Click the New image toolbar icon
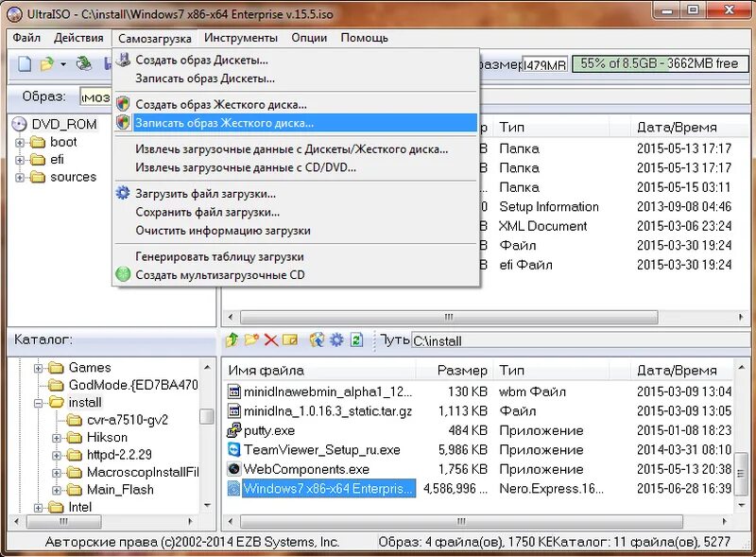 (25, 63)
